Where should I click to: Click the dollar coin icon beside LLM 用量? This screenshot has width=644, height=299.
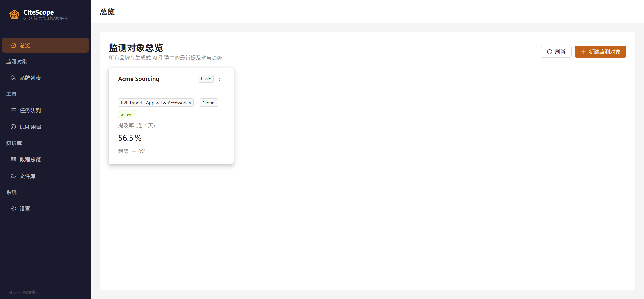tap(13, 127)
